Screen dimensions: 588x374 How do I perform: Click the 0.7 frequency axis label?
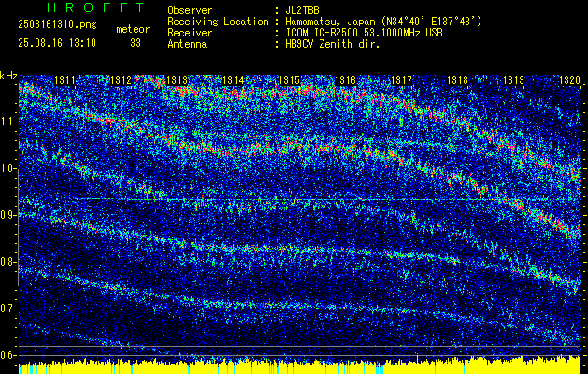point(7,309)
